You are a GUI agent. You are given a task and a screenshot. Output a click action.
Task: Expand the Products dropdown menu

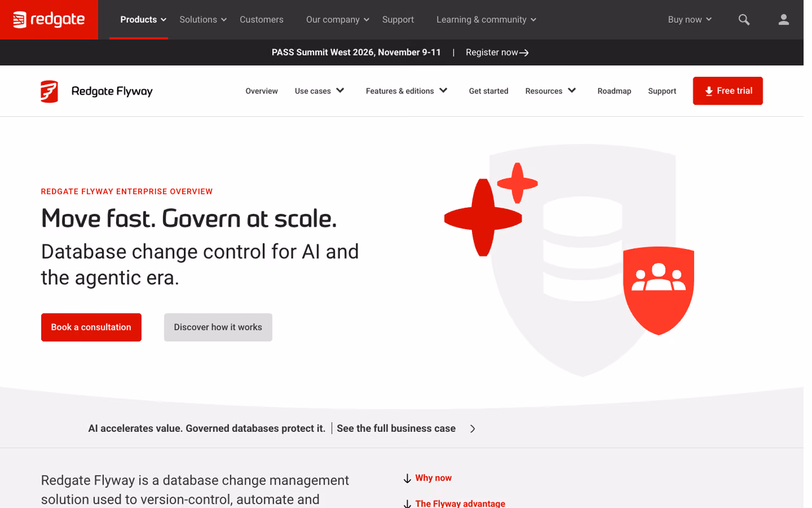click(x=143, y=20)
